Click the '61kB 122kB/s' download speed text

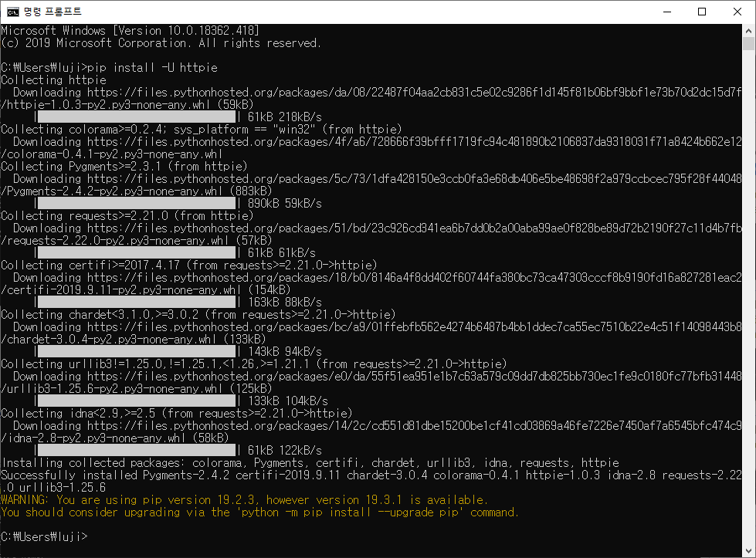285,450
